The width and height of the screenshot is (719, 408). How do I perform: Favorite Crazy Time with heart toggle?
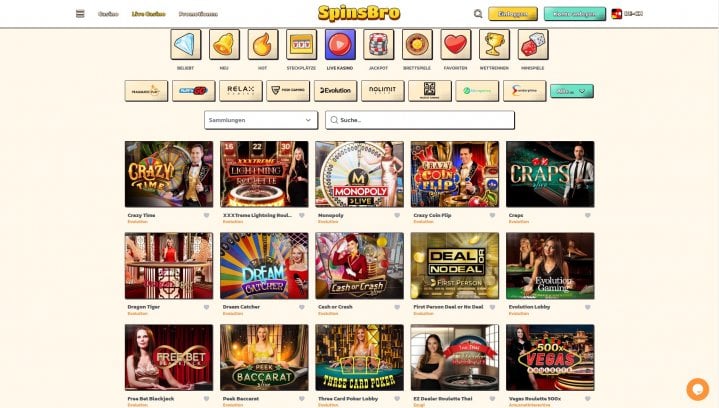[206, 215]
